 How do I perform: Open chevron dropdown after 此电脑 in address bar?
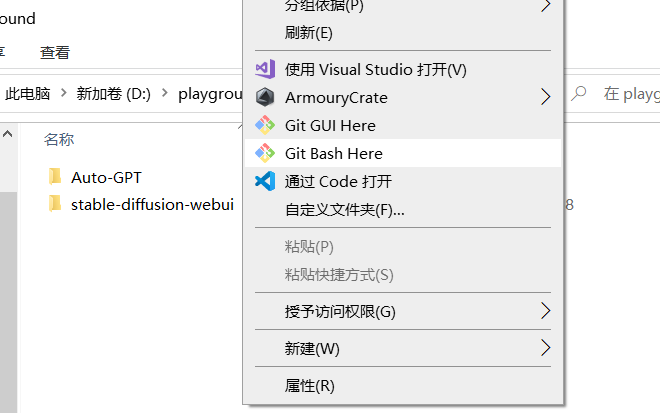tap(62, 94)
